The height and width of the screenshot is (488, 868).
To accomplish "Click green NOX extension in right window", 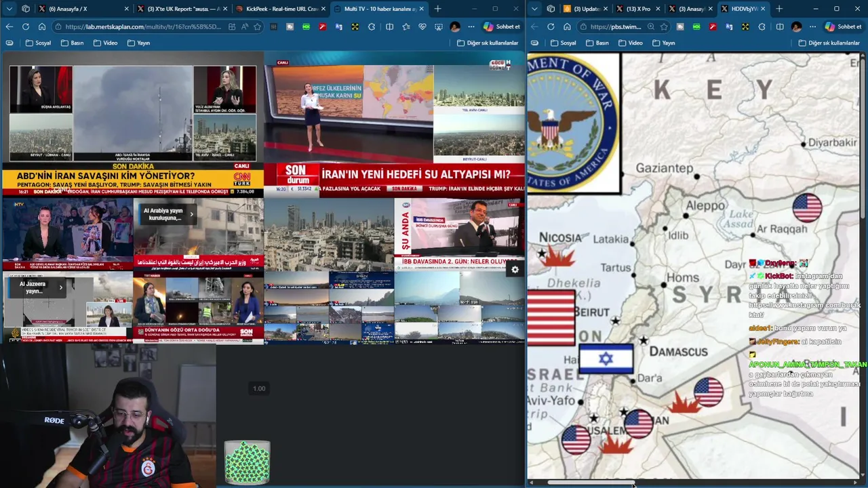I will 696,26.
